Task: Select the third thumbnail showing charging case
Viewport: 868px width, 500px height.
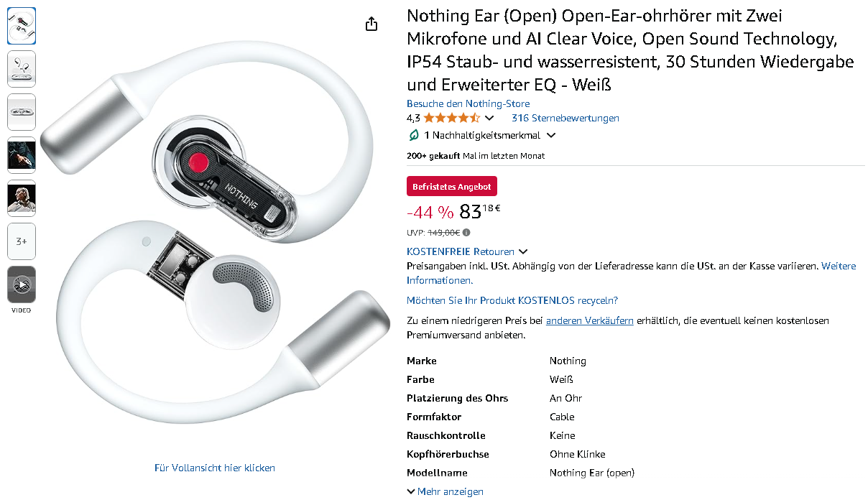Action: [22, 112]
